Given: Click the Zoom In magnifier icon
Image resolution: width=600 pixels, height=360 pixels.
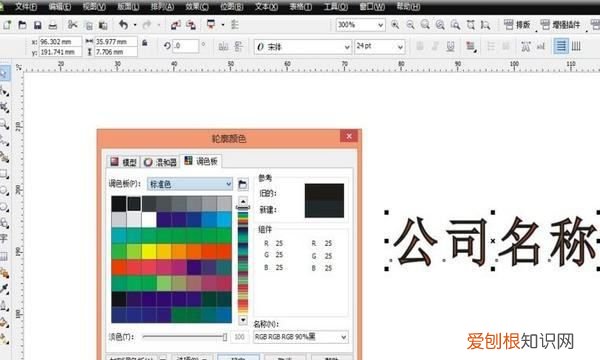Looking at the screenshot, I should click(x=395, y=25).
